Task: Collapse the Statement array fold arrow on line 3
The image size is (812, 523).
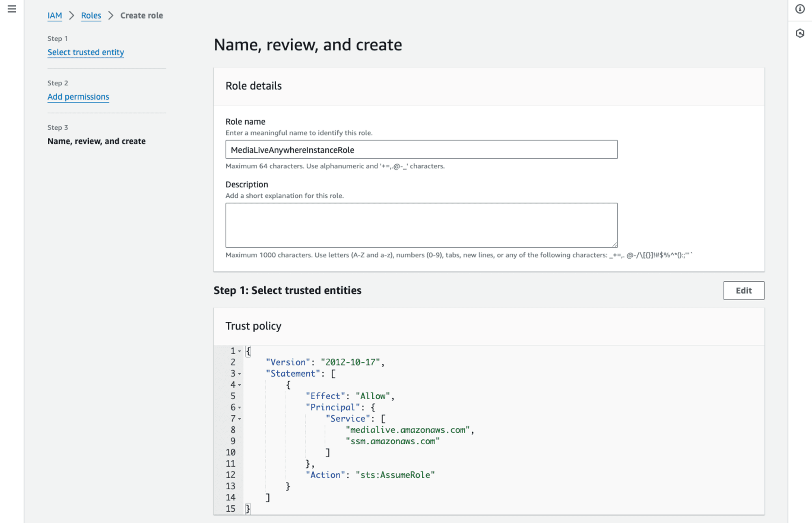Action: click(240, 374)
